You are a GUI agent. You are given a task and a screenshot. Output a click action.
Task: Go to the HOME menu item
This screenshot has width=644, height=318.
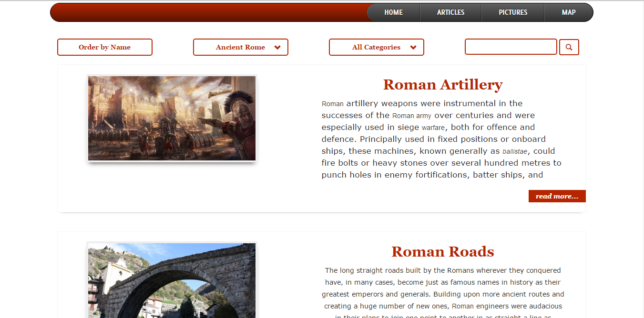(x=393, y=12)
